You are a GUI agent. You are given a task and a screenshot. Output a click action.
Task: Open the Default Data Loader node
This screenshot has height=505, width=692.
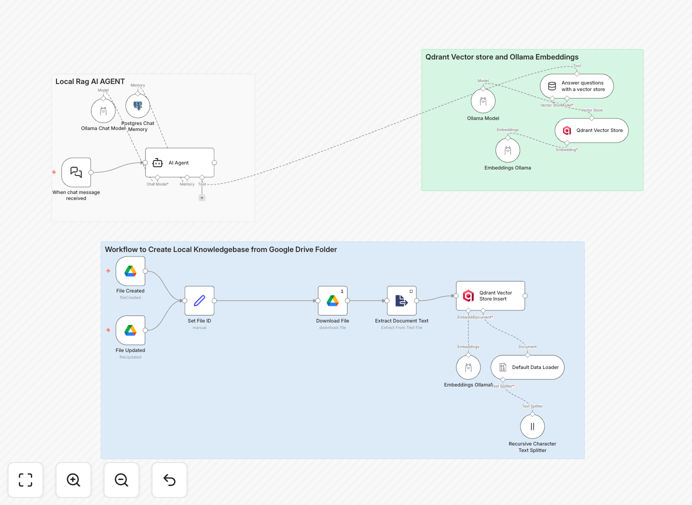tap(527, 367)
